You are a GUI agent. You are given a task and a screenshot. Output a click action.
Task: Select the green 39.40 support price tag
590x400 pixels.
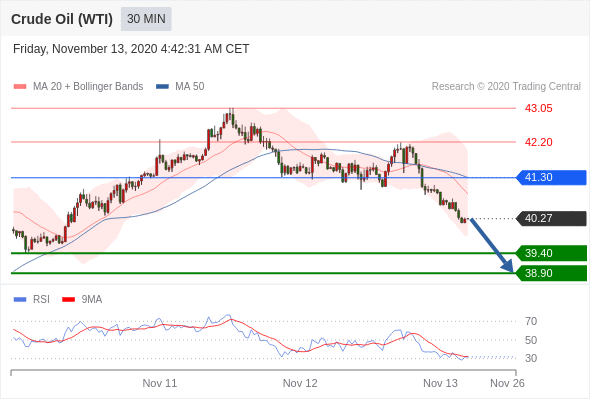[x=551, y=253]
